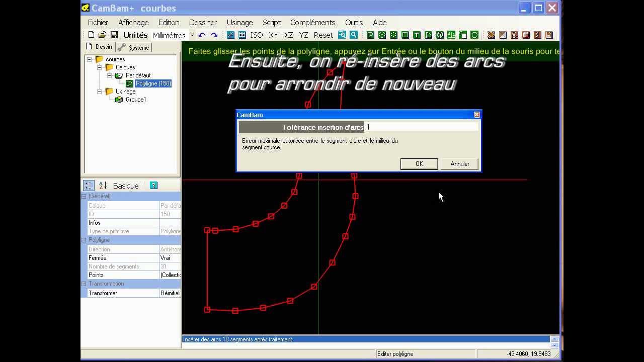Open the Edition menu
Screen dimensions: 644x362
tap(169, 22)
